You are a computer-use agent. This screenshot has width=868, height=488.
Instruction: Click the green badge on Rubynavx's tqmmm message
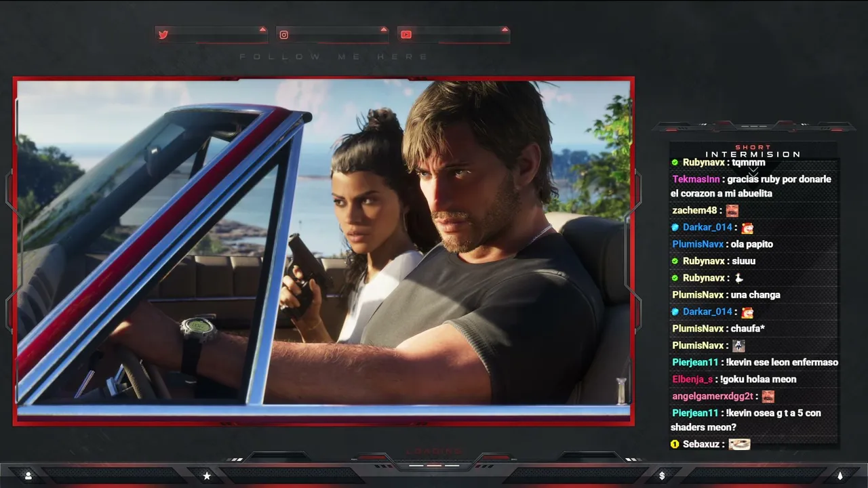675,163
